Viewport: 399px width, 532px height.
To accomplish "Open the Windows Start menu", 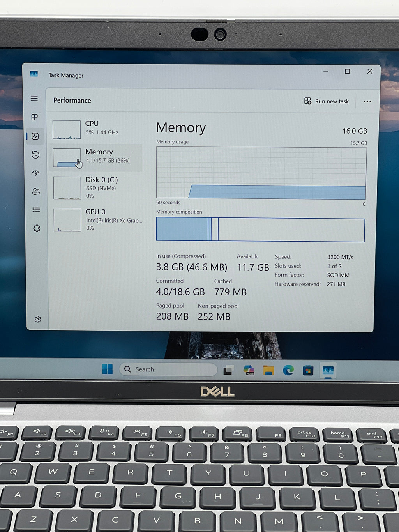I will pos(107,369).
